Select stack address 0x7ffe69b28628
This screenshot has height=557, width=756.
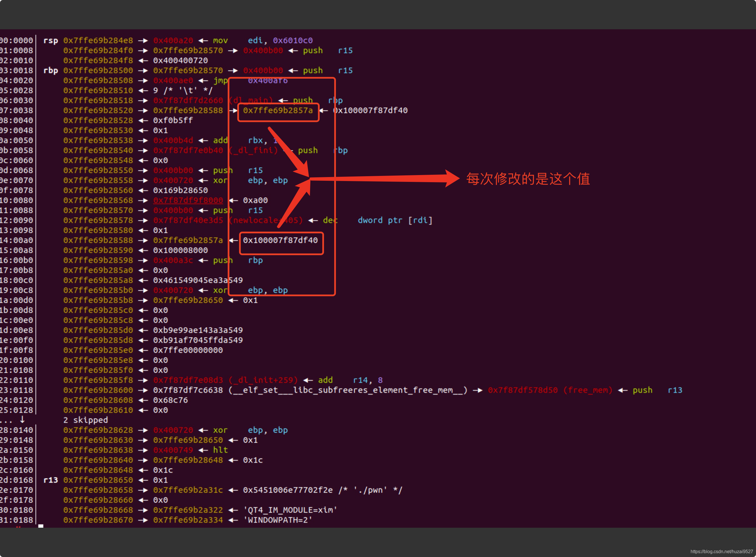pos(98,430)
